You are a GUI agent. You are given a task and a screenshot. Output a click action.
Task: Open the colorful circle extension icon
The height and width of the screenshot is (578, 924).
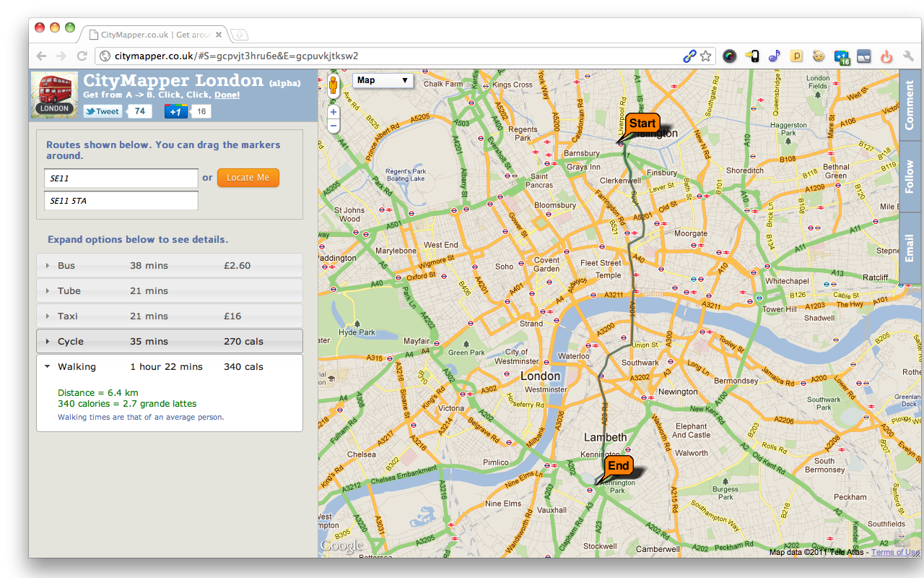coord(729,56)
